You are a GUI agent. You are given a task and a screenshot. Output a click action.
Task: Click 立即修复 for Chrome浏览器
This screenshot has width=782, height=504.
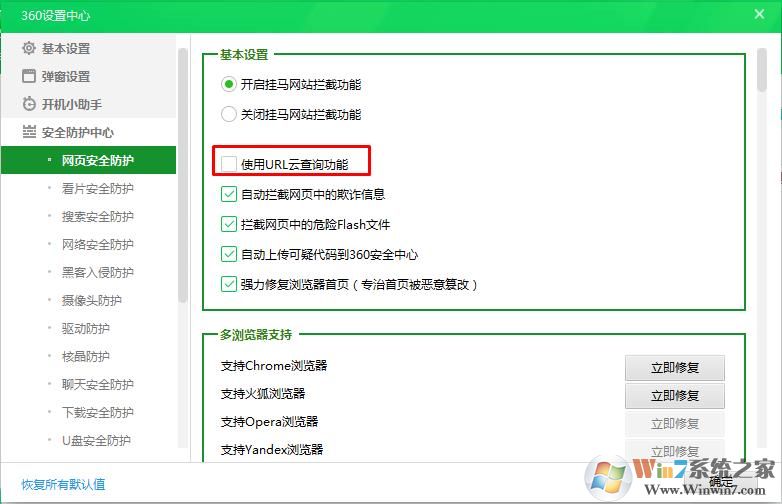click(674, 367)
